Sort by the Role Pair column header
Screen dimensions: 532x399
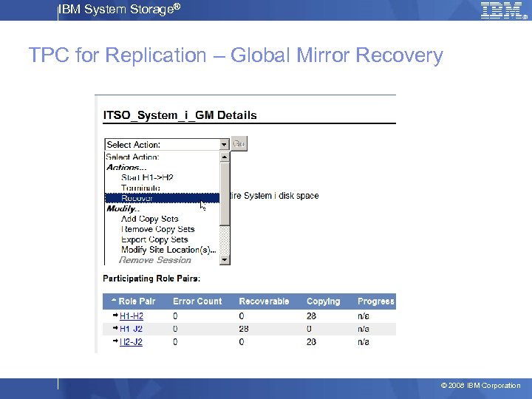[x=137, y=301]
